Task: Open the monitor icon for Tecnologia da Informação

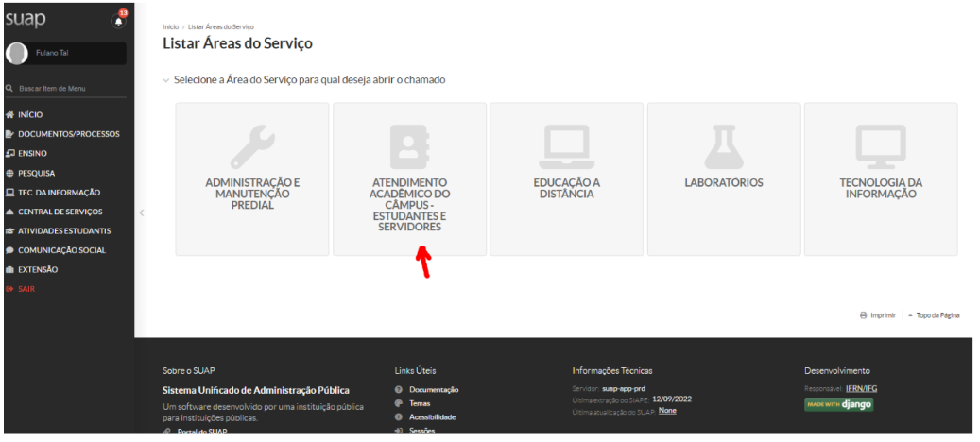Action: (x=880, y=146)
